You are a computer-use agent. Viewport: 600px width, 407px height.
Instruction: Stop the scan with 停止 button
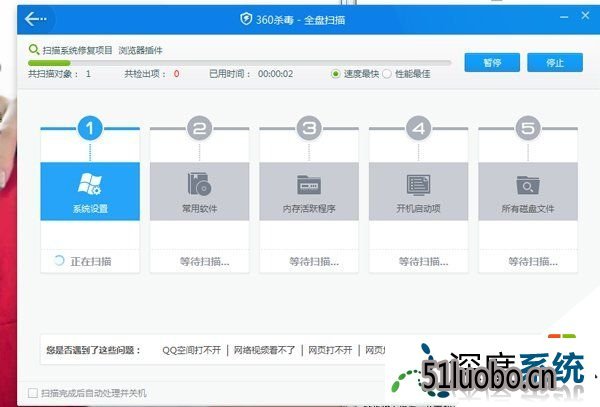click(x=555, y=62)
